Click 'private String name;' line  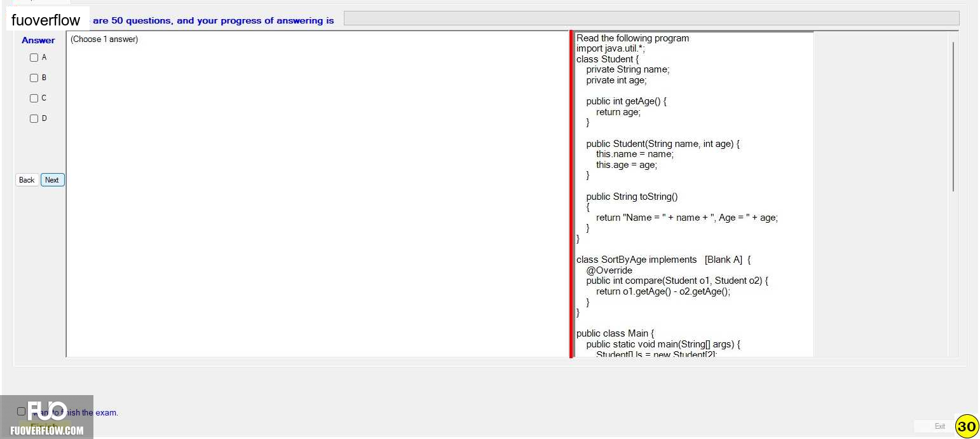point(628,70)
